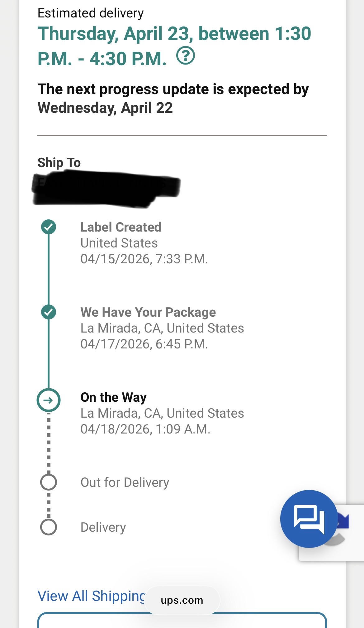Select the Label Created status title
This screenshot has width=364, height=628.
click(121, 227)
